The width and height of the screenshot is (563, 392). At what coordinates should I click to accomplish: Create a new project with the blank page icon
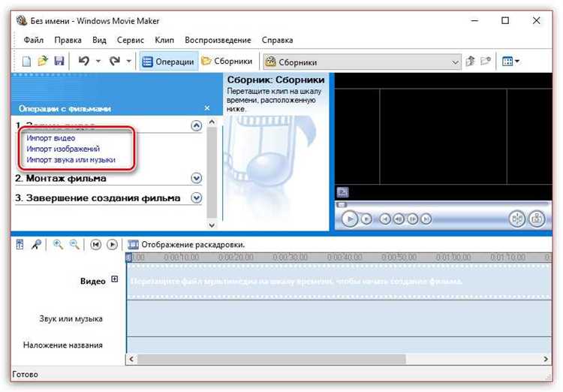tap(26, 62)
